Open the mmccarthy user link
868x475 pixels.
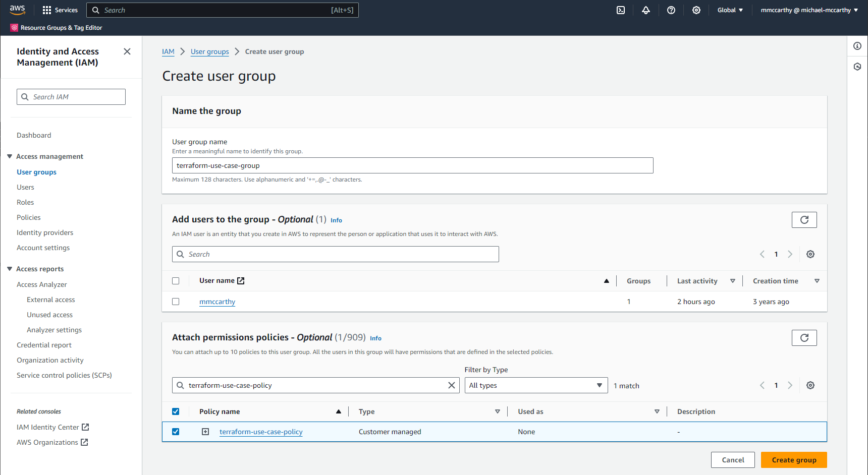[x=217, y=302]
